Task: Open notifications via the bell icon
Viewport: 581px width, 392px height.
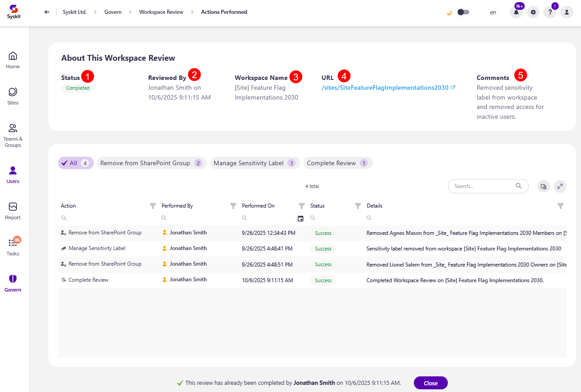Action: click(516, 12)
